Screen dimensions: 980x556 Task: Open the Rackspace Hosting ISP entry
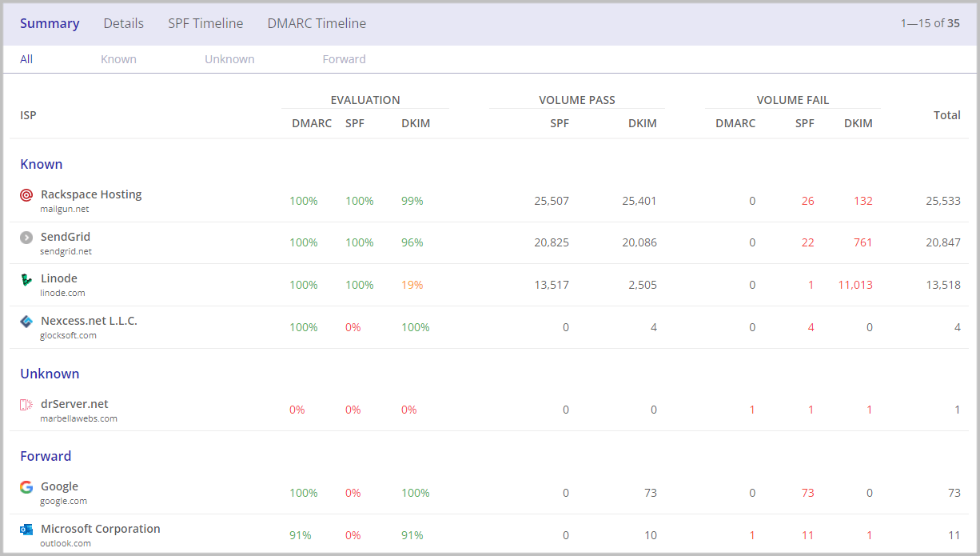(x=91, y=194)
